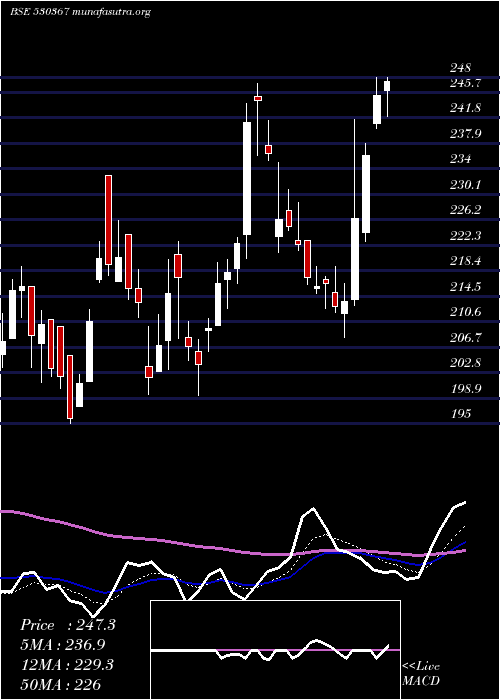Click the '5MA : 236.9' readout
The image size is (500, 700).
pos(63,645)
